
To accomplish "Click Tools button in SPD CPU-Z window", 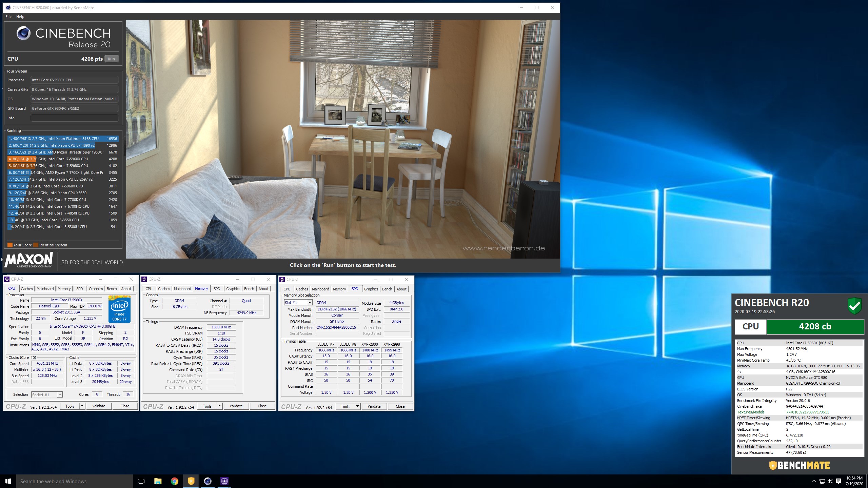I will click(345, 406).
